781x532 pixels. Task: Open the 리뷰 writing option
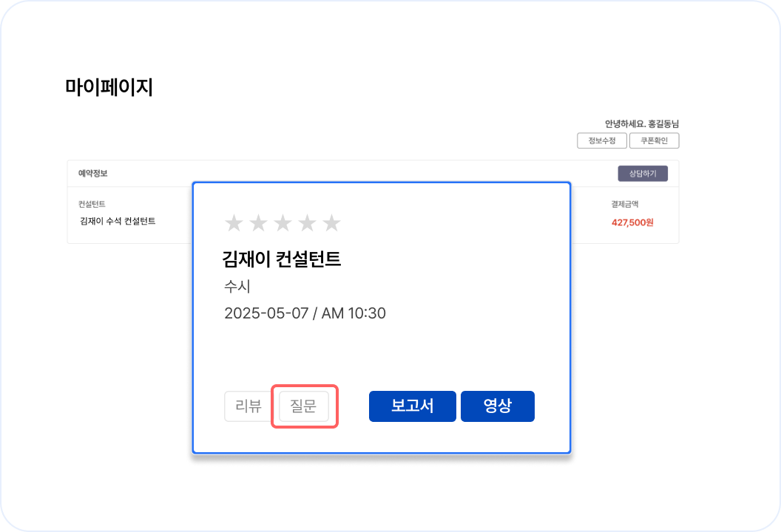tap(248, 406)
